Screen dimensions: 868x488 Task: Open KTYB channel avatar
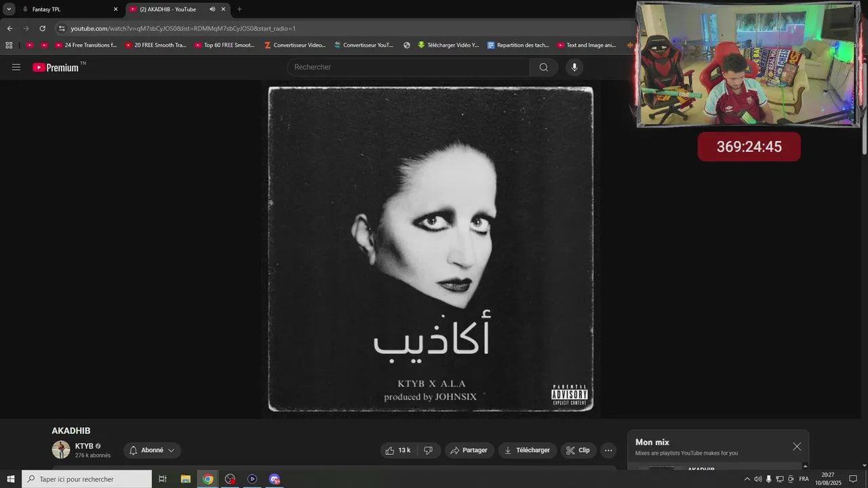click(61, 449)
